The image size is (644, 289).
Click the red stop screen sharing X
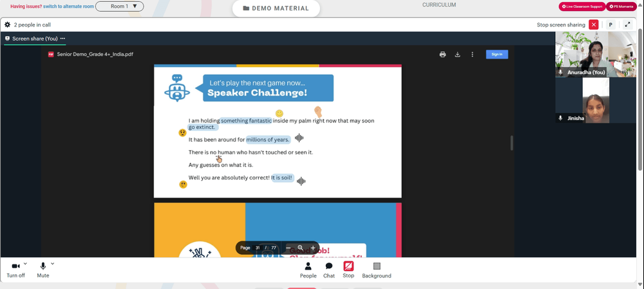pyautogui.click(x=594, y=25)
